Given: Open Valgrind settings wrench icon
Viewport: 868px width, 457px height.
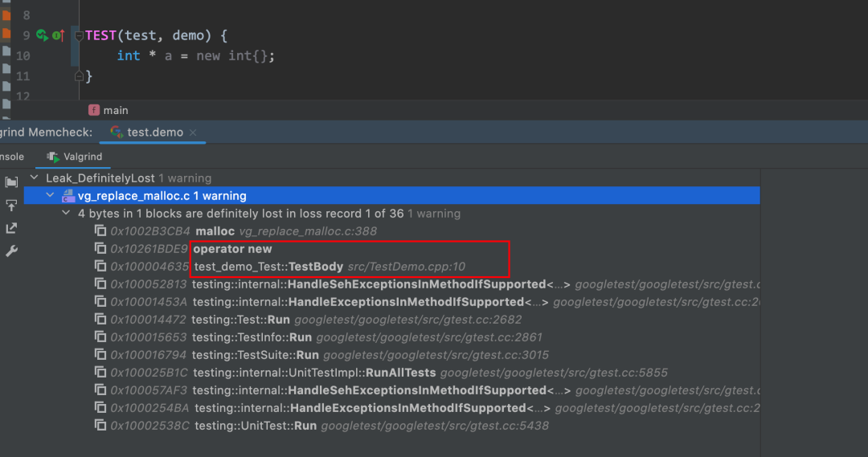Looking at the screenshot, I should click(x=11, y=251).
